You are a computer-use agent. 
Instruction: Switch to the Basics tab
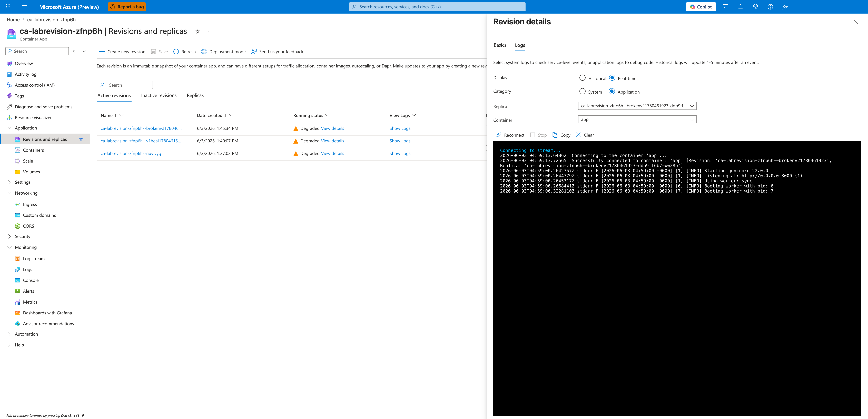(x=500, y=45)
